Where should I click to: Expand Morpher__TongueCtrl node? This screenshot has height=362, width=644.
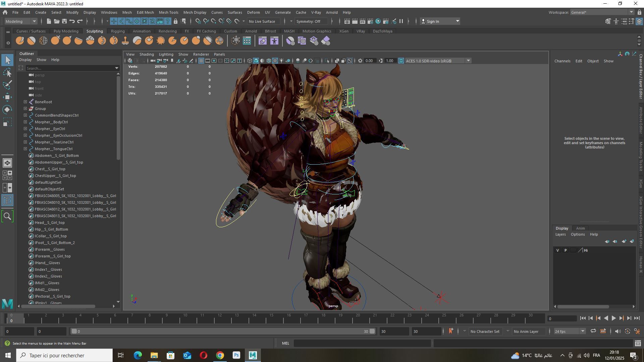25,149
